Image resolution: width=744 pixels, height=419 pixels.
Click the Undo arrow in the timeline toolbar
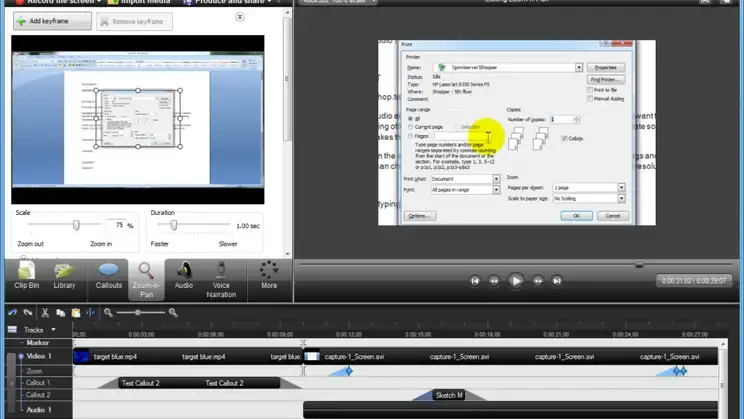(x=13, y=312)
